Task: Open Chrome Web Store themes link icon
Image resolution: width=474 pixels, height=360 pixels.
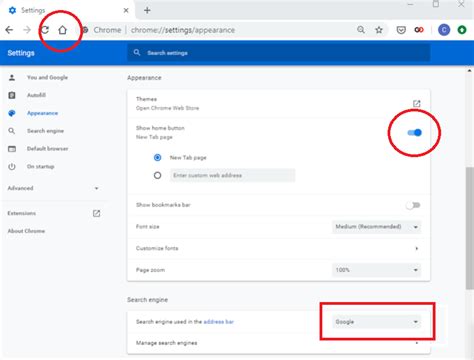Action: 416,103
